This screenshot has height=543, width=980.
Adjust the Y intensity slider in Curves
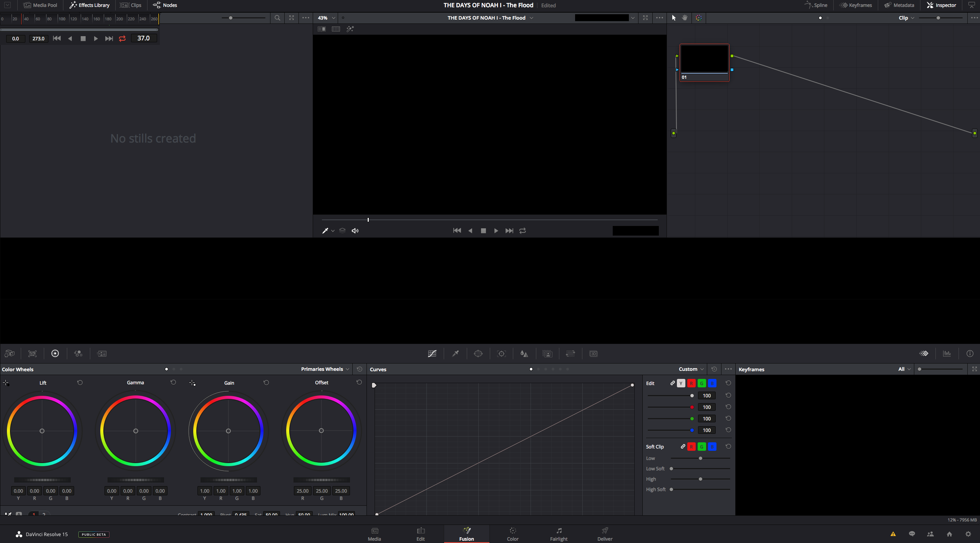coord(671,395)
